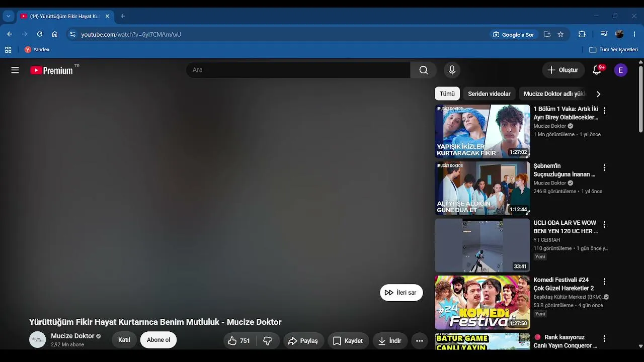Open account menu with E avatar
The image size is (644, 362).
pyautogui.click(x=621, y=70)
